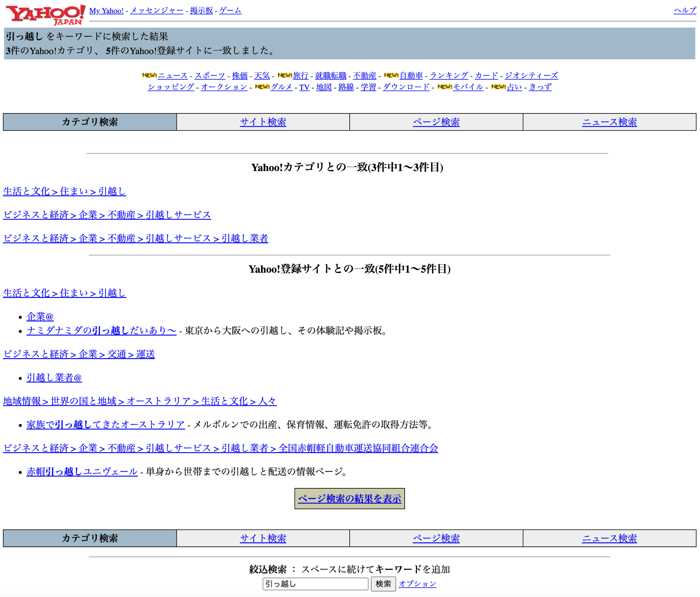Click ページ検索の結果を表示 button

tap(349, 499)
